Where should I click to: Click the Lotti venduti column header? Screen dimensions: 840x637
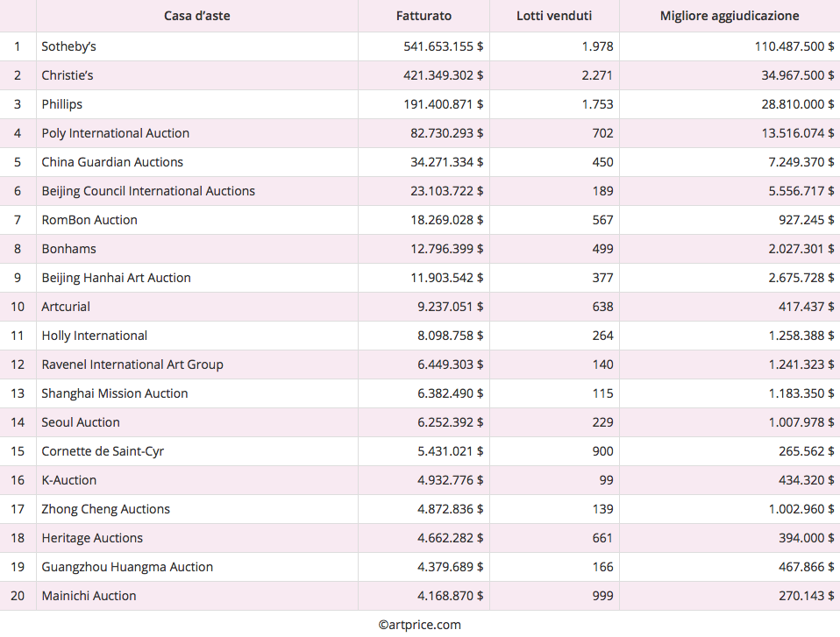[553, 16]
